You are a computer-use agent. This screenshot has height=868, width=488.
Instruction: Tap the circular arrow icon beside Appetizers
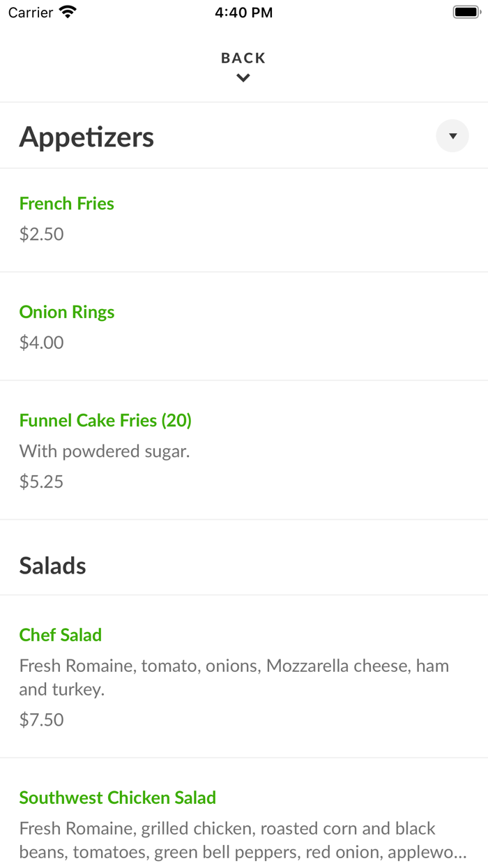(452, 136)
